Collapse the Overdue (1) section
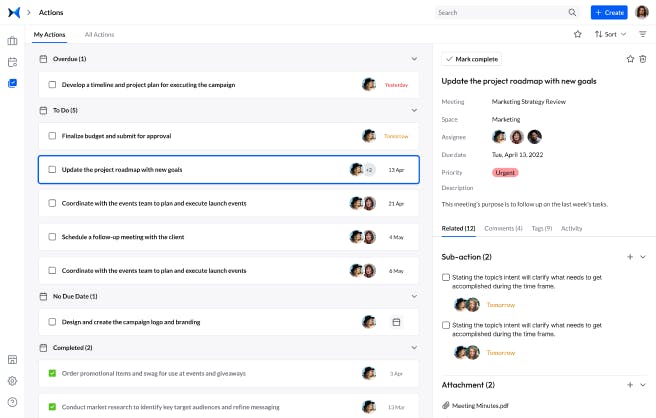Viewport: 656px width, 418px height. [414, 59]
